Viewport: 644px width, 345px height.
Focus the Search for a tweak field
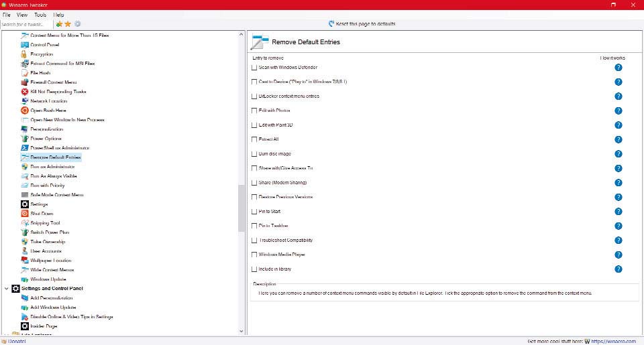click(26, 24)
